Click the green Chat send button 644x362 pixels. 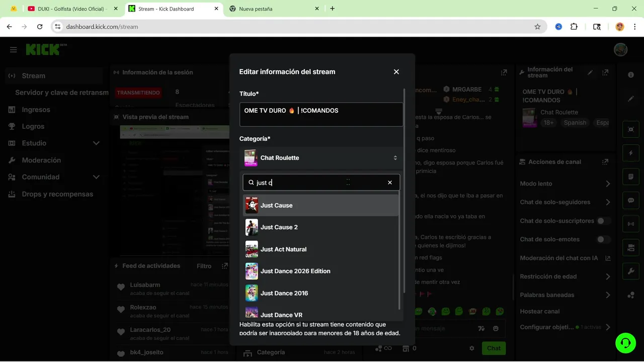tap(494, 348)
